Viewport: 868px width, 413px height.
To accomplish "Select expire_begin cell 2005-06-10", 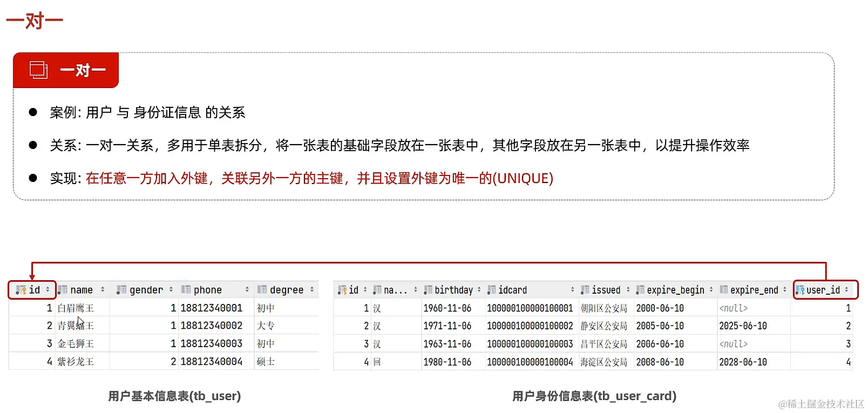I will click(675, 326).
